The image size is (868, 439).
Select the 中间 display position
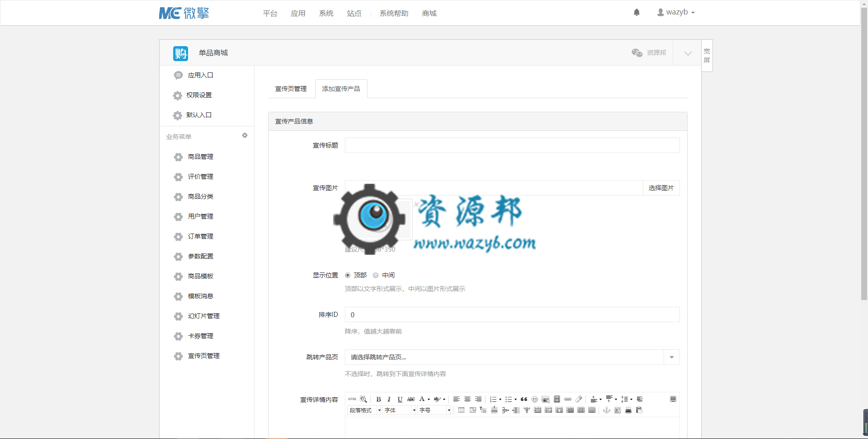(376, 275)
